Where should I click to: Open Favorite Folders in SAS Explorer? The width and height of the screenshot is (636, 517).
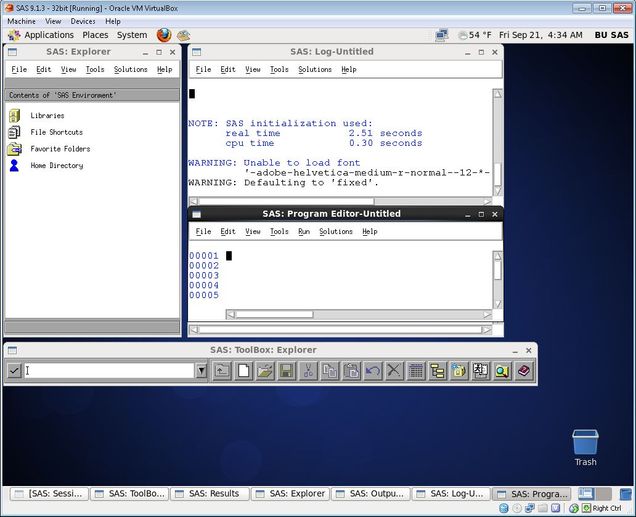pyautogui.click(x=60, y=149)
